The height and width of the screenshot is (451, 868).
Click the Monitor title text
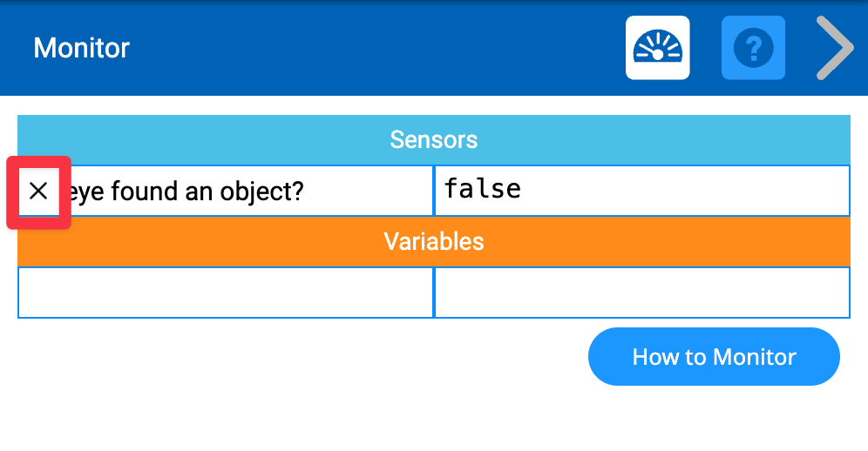point(81,48)
